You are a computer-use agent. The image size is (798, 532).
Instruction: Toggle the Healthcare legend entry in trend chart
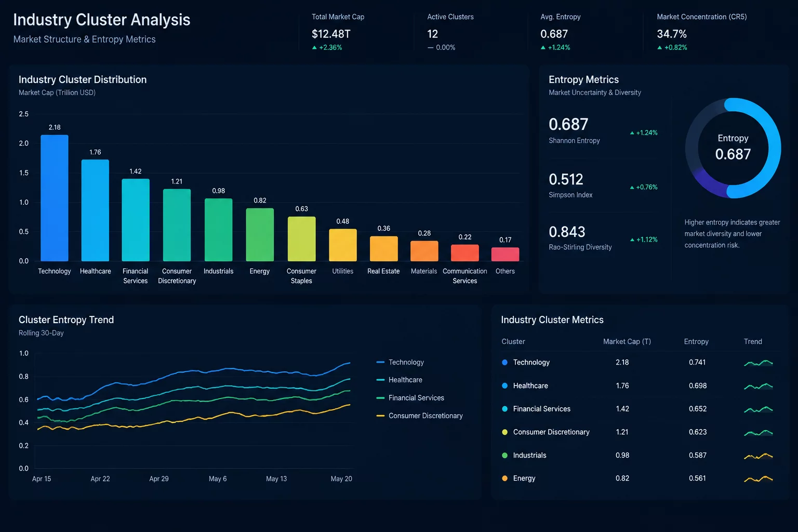coord(399,380)
